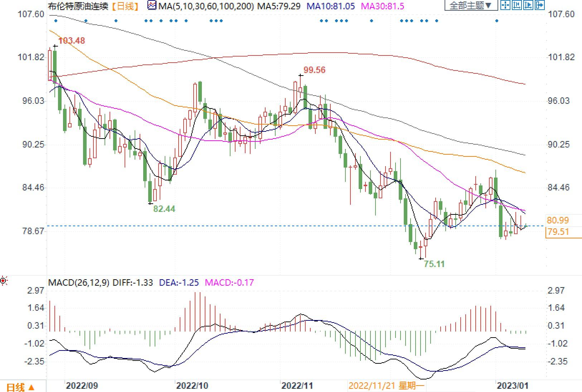Click the 103.48 high price annotation

point(72,41)
